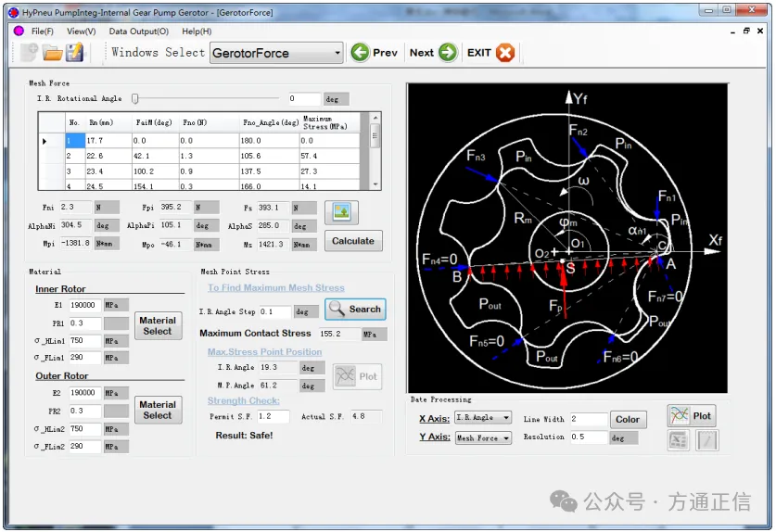Viewport: 776px width, 532px height.
Task: Click the Search button
Action: [355, 309]
